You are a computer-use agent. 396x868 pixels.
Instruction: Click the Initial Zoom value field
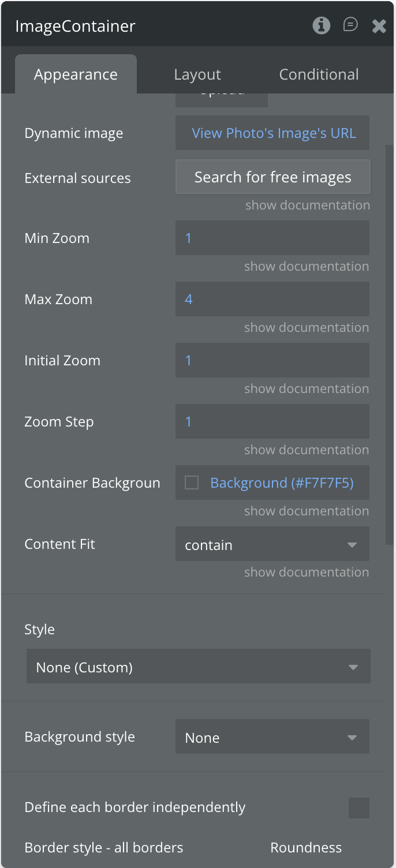click(272, 361)
